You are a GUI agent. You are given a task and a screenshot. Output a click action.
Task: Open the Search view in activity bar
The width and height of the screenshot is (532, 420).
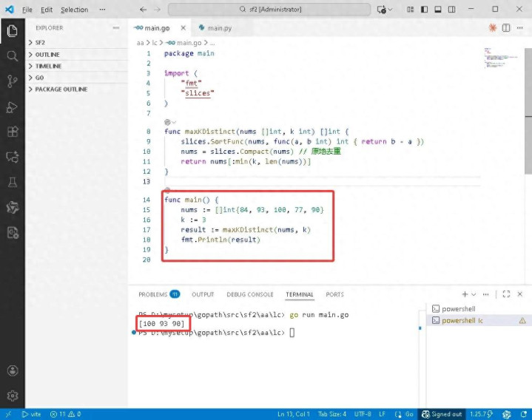click(12, 56)
